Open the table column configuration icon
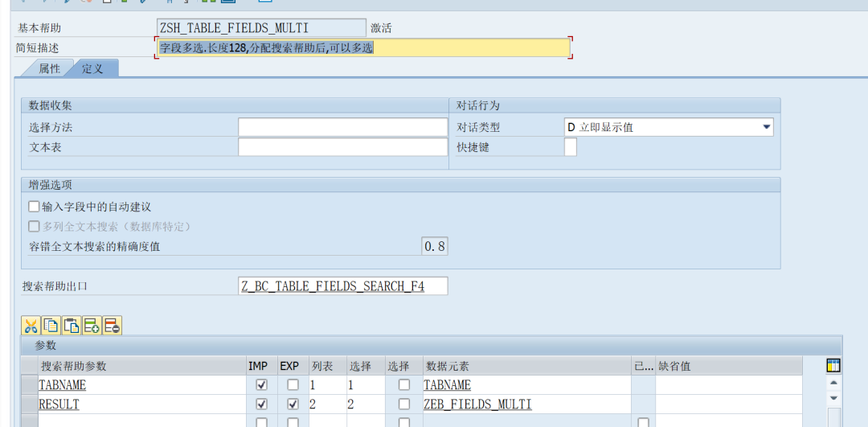 (x=833, y=366)
